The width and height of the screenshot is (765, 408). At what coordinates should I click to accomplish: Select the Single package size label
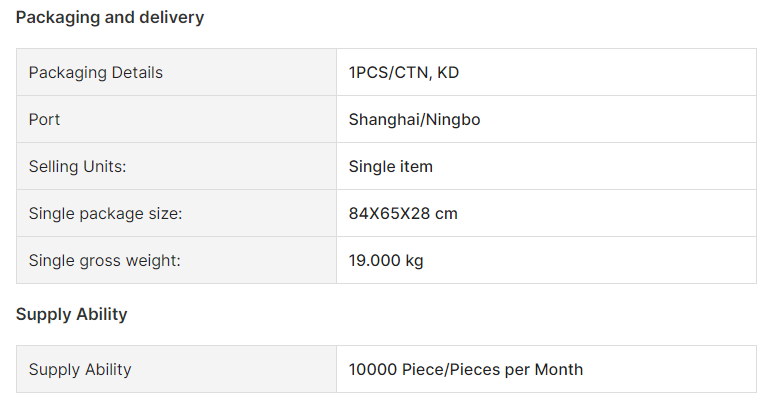click(105, 214)
